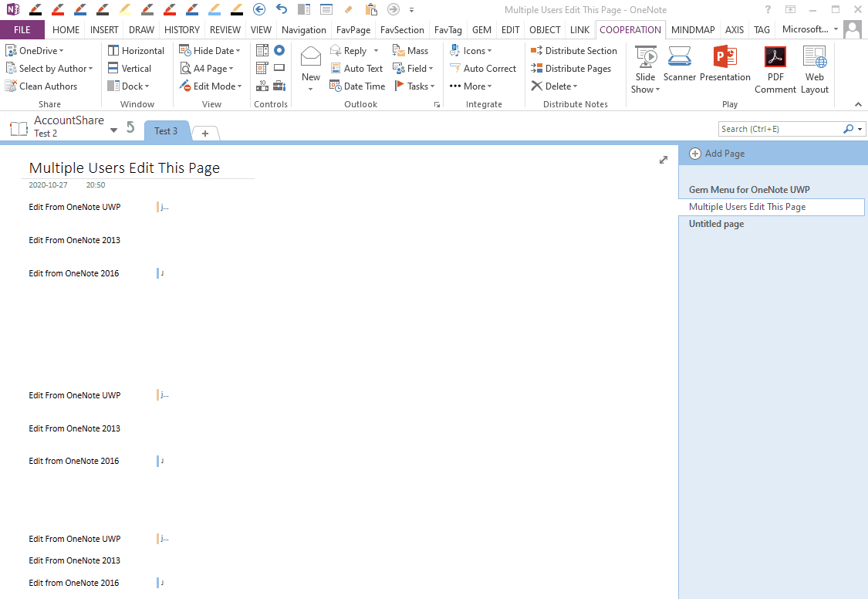Toggle full page view expand arrow
The width and height of the screenshot is (868, 599).
664,160
